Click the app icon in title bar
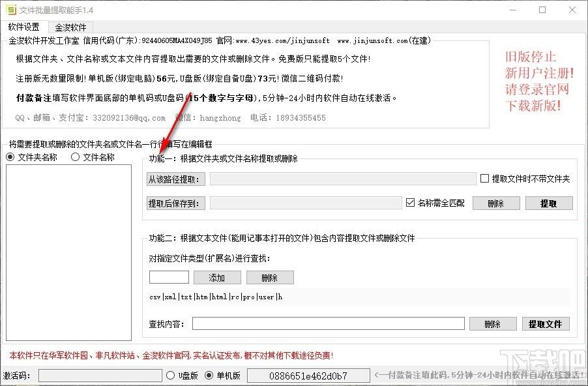Viewport: 588px width, 386px height. [11, 10]
